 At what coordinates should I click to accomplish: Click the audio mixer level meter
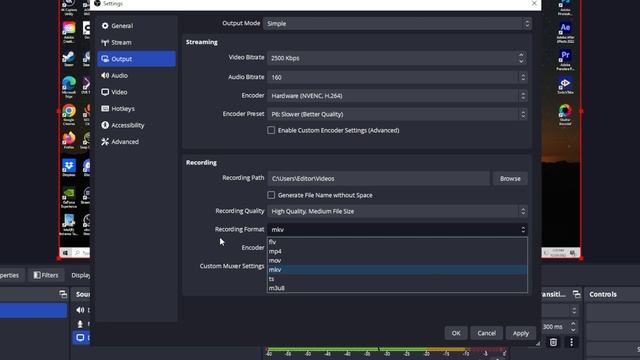387,350
